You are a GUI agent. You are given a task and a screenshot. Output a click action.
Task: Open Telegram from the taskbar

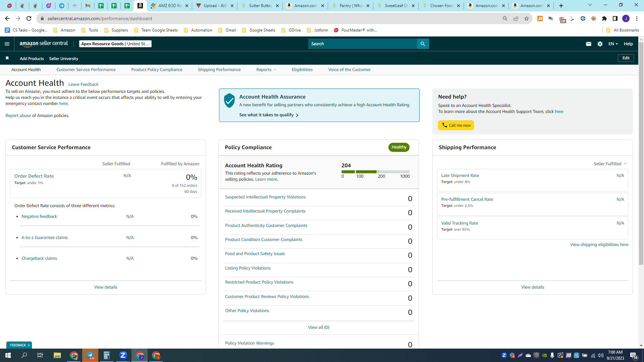click(90, 355)
